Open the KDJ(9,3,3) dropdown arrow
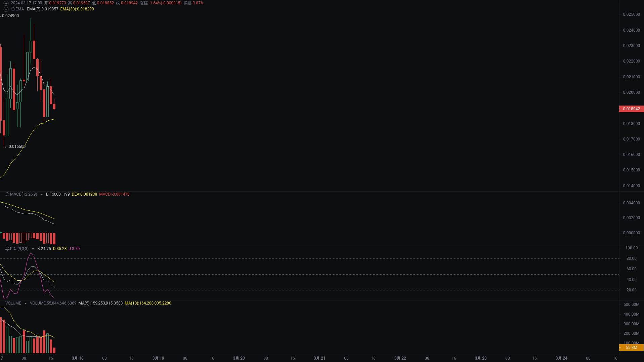Screen dimensions: 644x362 coord(33,249)
